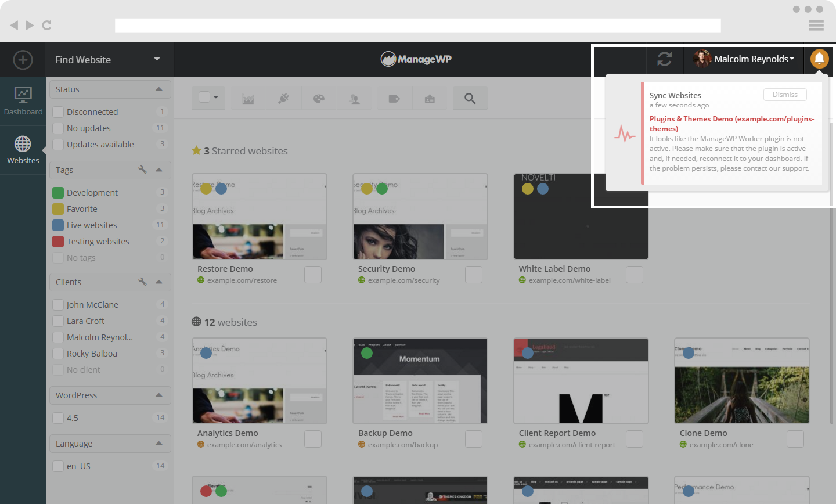Image resolution: width=836 pixels, height=504 pixels.
Task: Open the example.com/restore link
Action: tap(242, 280)
